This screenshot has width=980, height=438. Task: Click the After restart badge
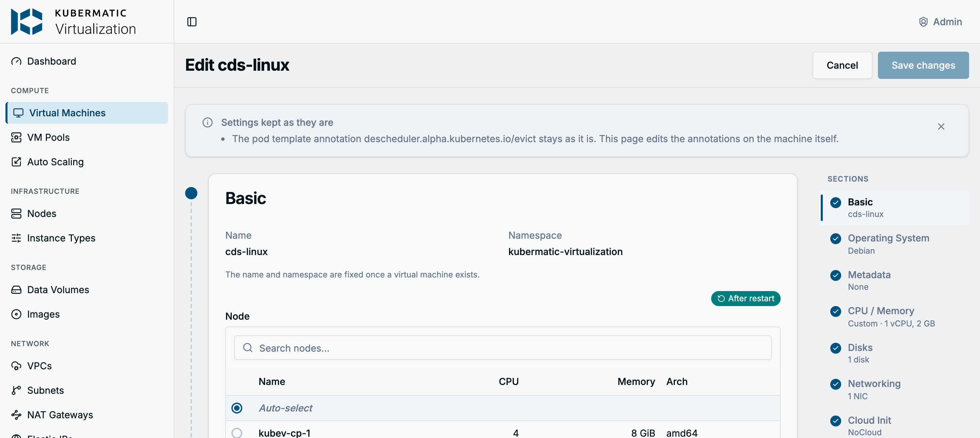745,299
